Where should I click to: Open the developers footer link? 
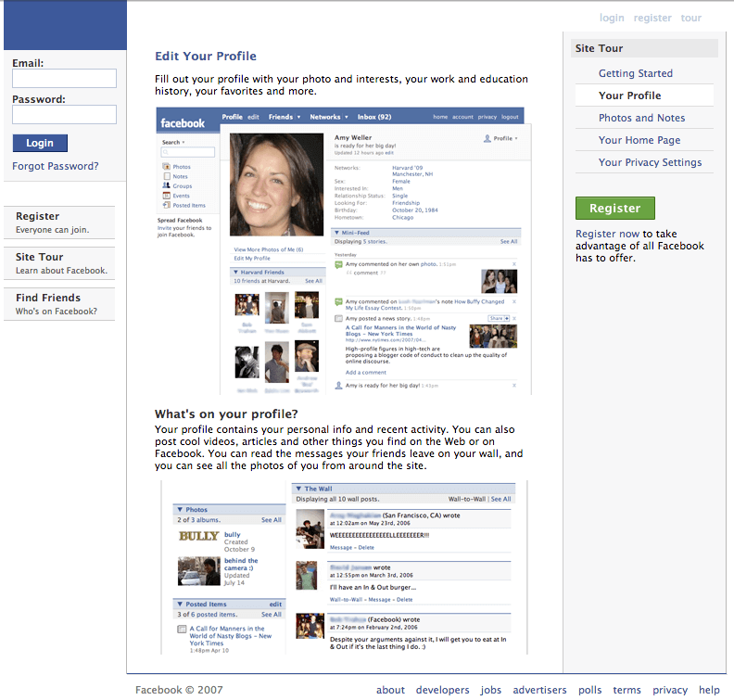(442, 690)
